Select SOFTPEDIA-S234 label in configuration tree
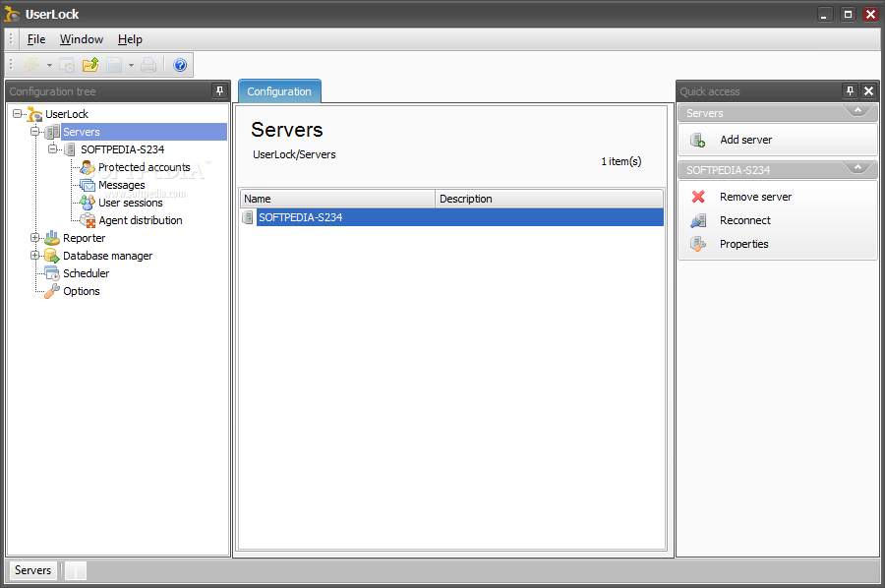 click(x=123, y=149)
